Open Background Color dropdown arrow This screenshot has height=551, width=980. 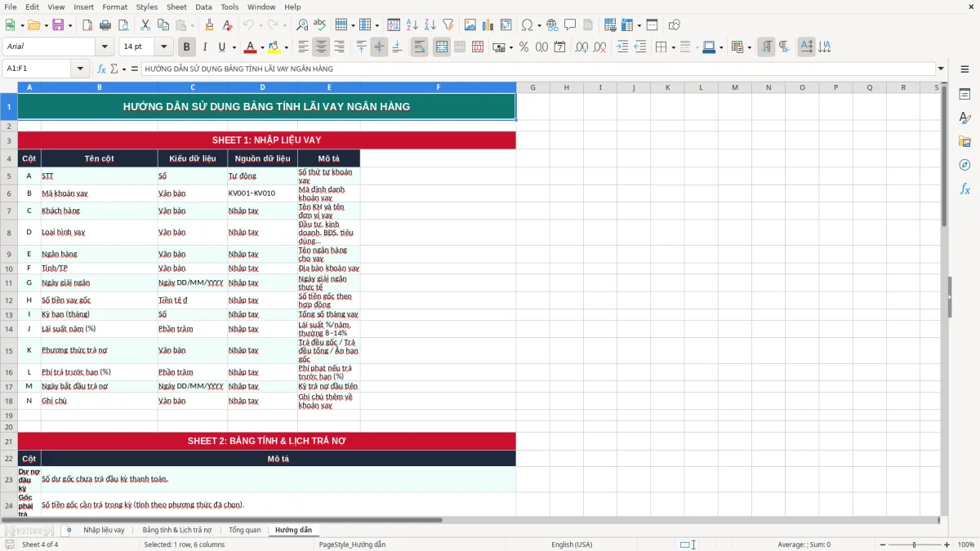tap(286, 47)
